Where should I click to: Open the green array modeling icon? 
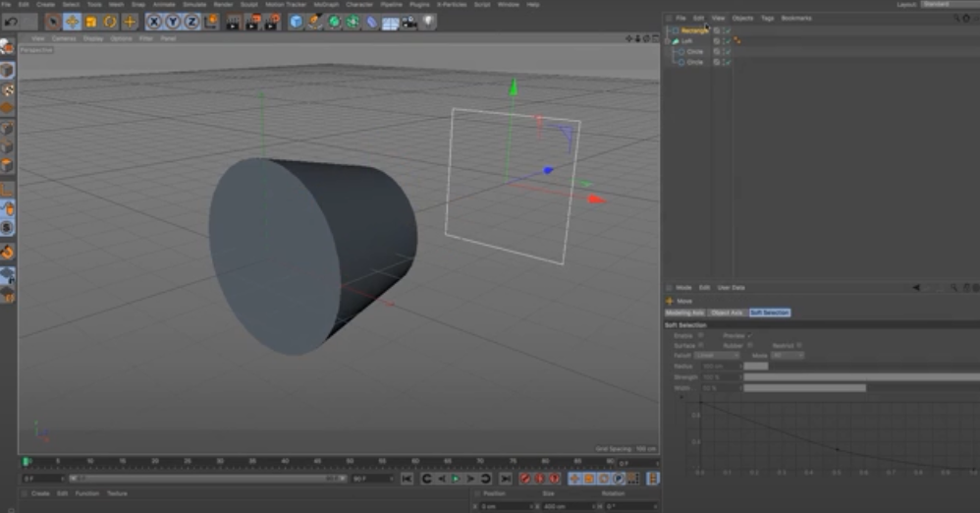[x=354, y=22]
